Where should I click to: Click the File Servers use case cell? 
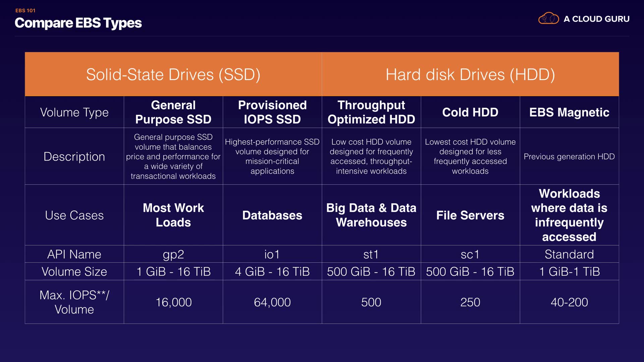(x=470, y=215)
